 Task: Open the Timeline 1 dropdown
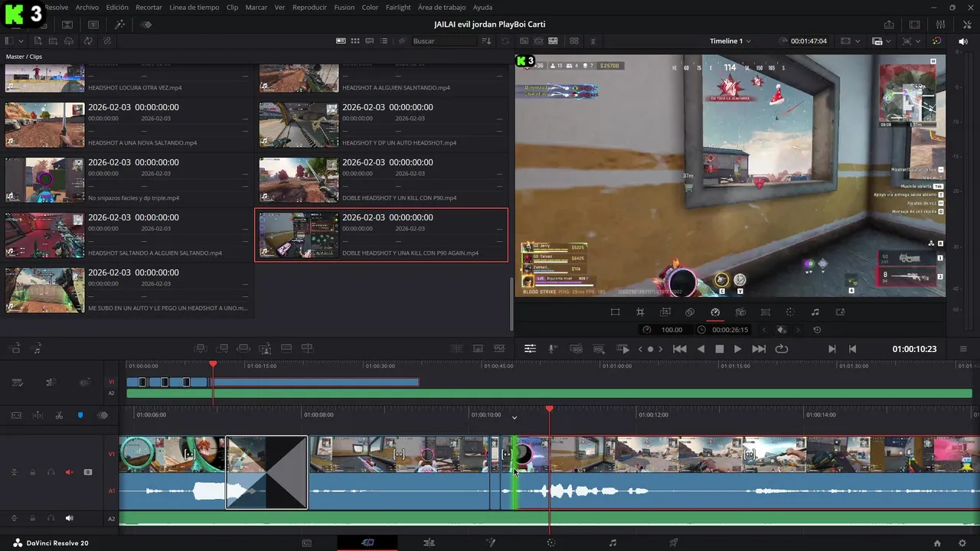point(730,41)
